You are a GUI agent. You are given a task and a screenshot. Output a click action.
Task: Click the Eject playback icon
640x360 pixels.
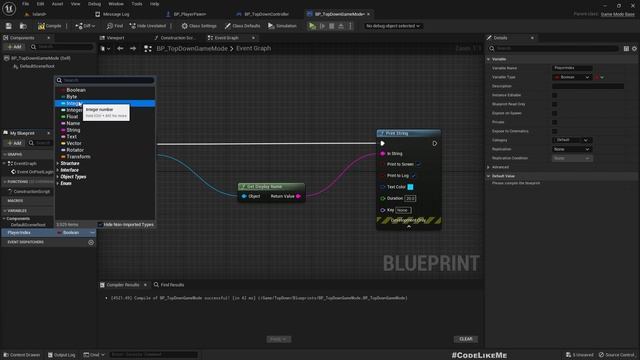click(341, 26)
